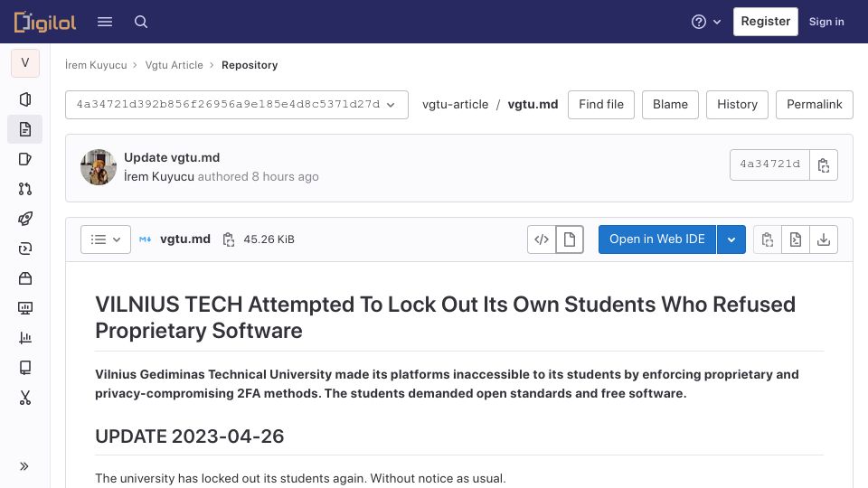Open the hamburger navigation menu
The width and height of the screenshot is (868, 488).
[105, 22]
